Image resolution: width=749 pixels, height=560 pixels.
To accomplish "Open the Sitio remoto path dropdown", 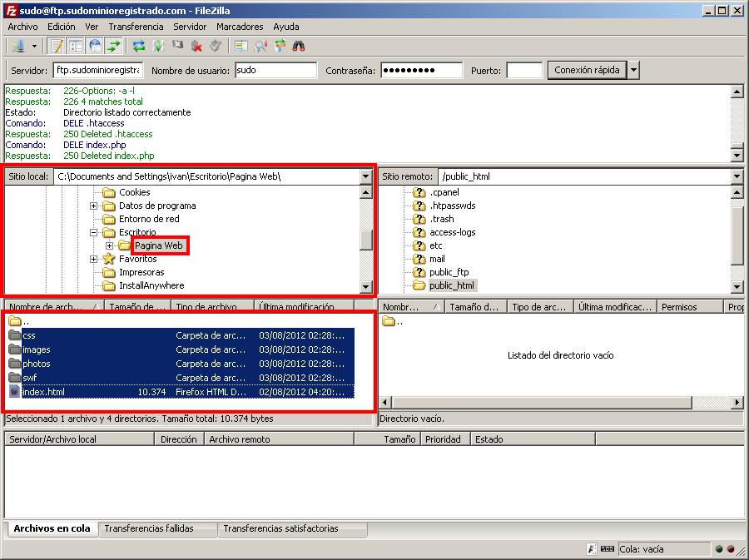I will click(x=737, y=176).
